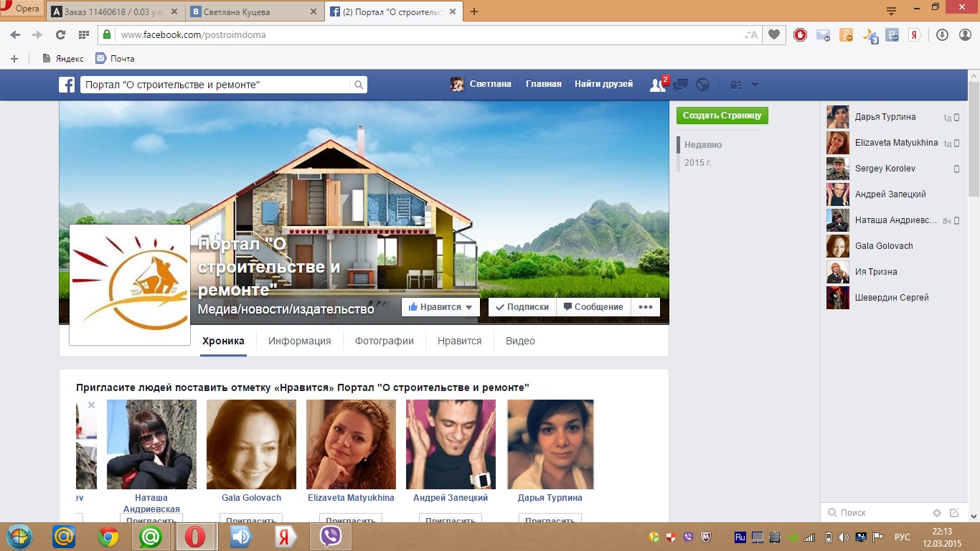Open the Яндекс bookmark
The image size is (980, 551).
63,59
